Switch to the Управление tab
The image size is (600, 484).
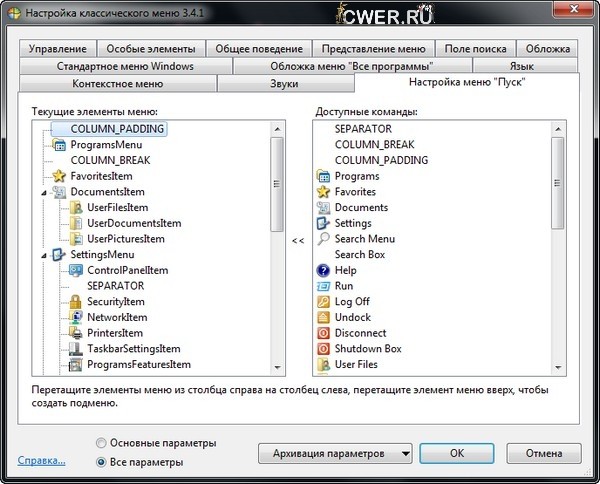(x=58, y=49)
